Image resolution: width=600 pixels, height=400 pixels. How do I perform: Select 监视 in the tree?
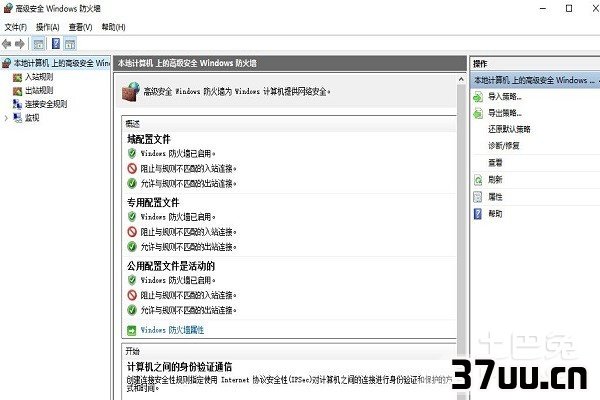(32, 118)
